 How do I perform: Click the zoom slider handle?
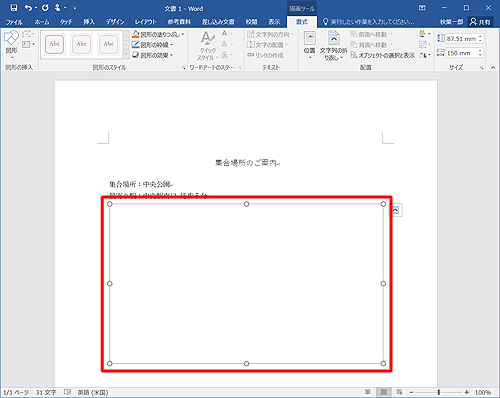tap(439, 392)
